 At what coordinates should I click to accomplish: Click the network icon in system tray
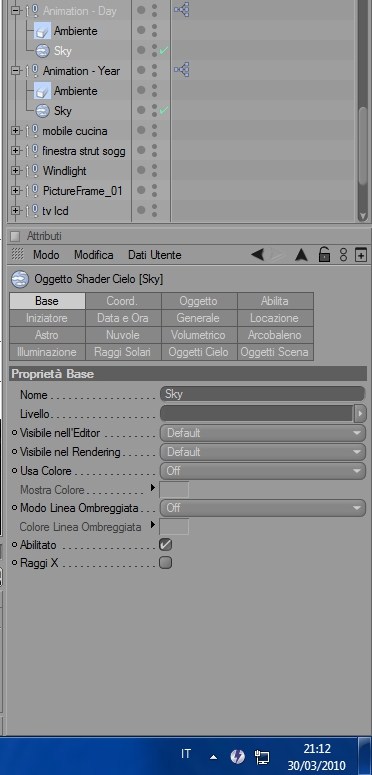[262, 756]
